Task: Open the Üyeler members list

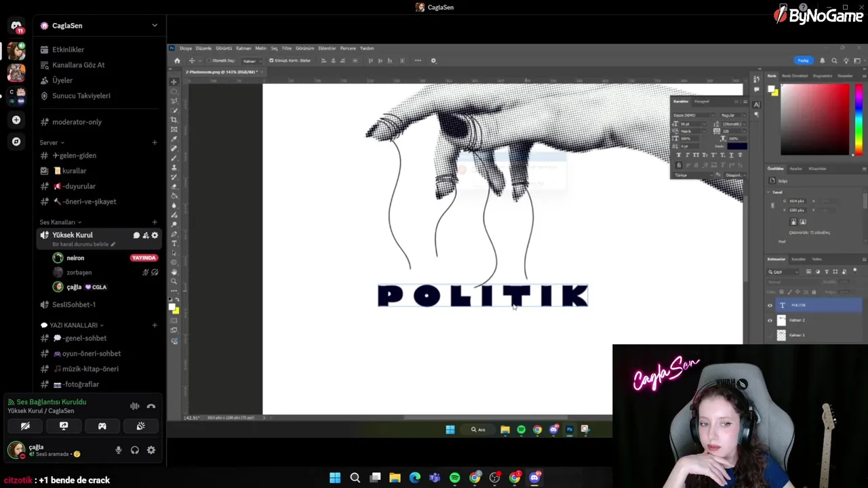Action: pos(62,81)
